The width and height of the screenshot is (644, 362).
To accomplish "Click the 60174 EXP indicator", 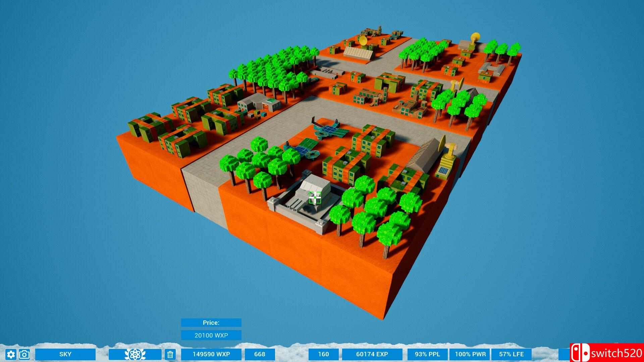I will (372, 354).
